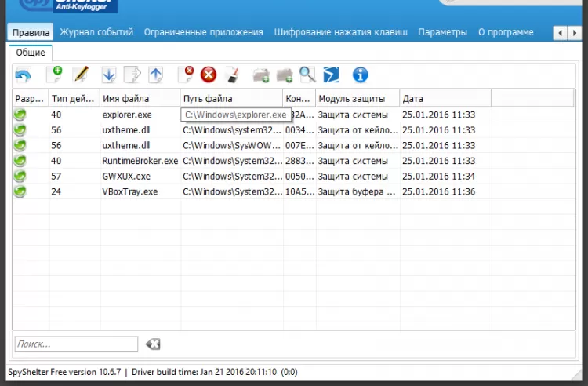This screenshot has height=386, width=588.
Task: Open Ограниченные приложения tab
Action: coord(203,32)
